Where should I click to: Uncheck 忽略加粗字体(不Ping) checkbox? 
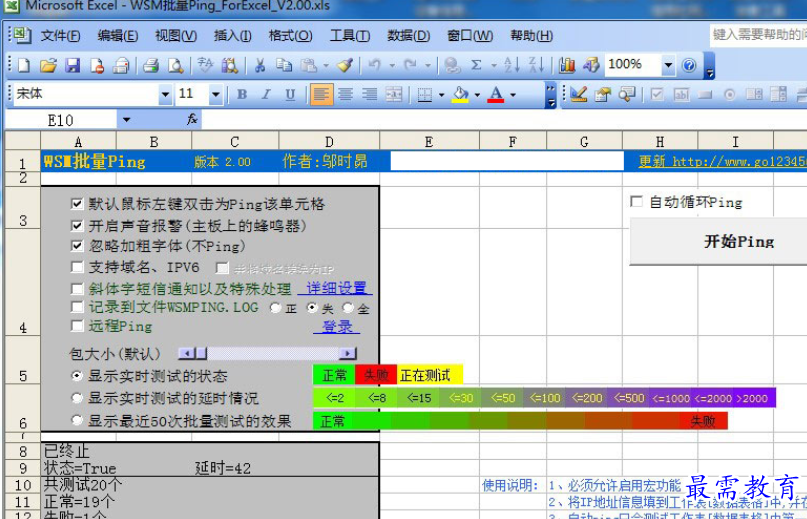point(77,246)
